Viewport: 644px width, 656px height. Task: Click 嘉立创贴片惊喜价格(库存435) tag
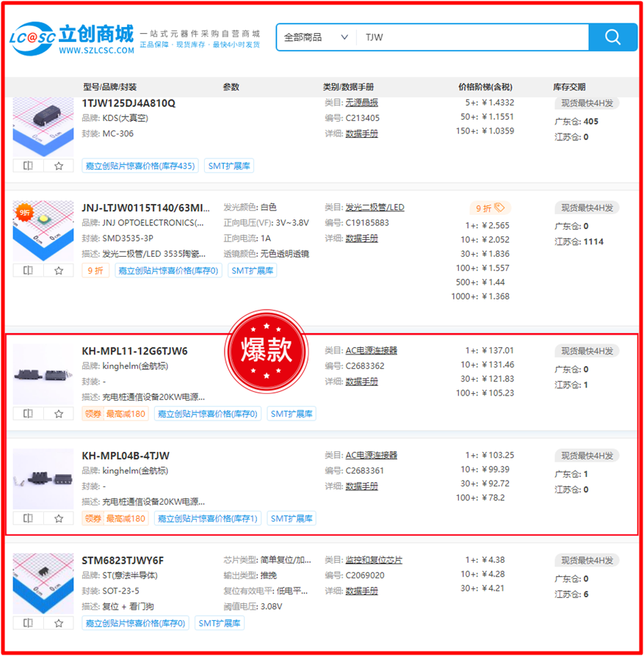(x=140, y=166)
